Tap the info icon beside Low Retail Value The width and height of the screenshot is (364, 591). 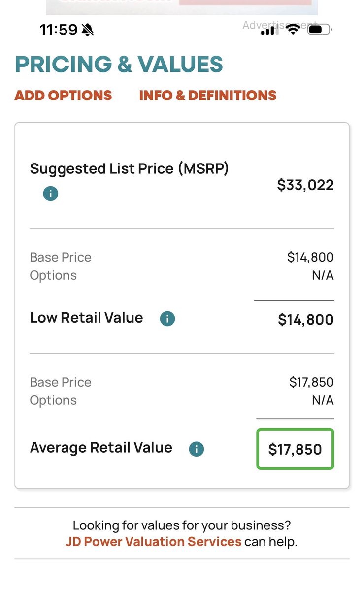tap(167, 318)
